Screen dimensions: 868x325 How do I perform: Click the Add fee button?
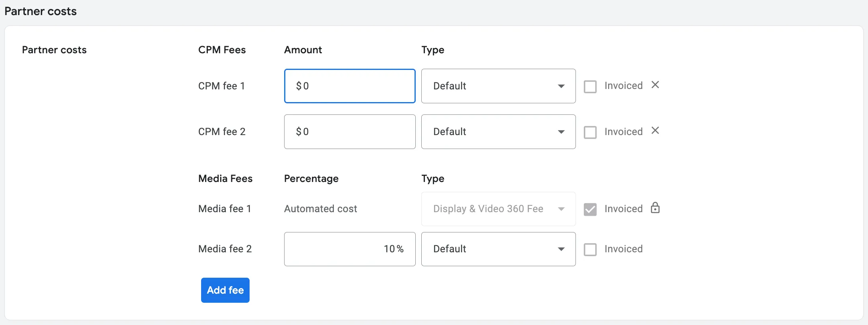[x=225, y=290]
